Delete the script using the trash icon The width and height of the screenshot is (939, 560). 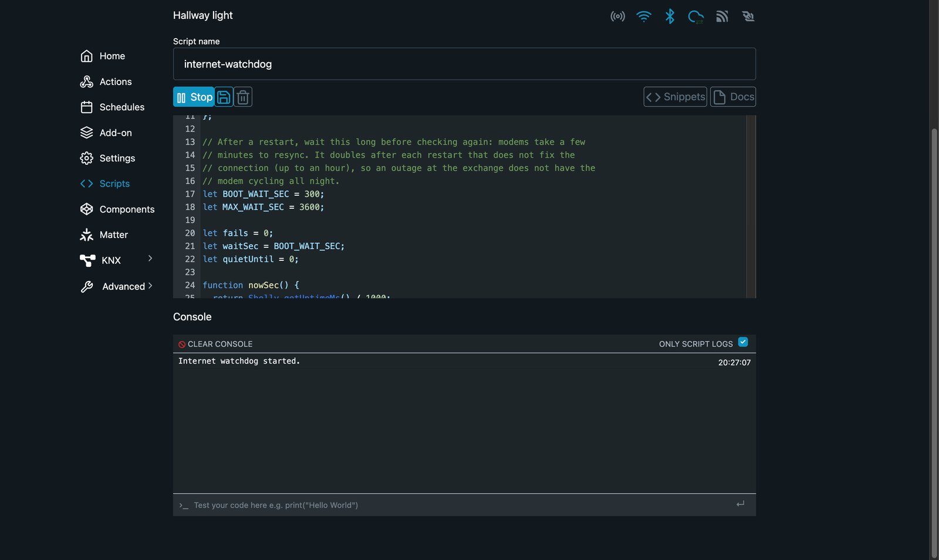[243, 97]
